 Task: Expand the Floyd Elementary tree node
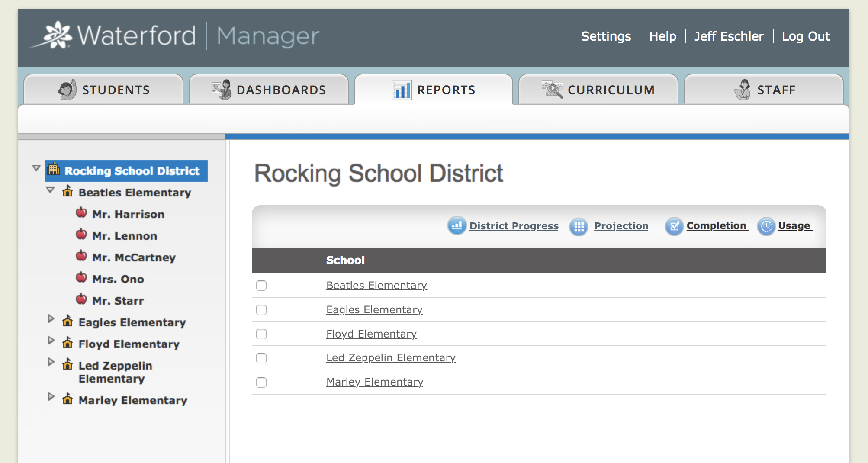tap(51, 341)
